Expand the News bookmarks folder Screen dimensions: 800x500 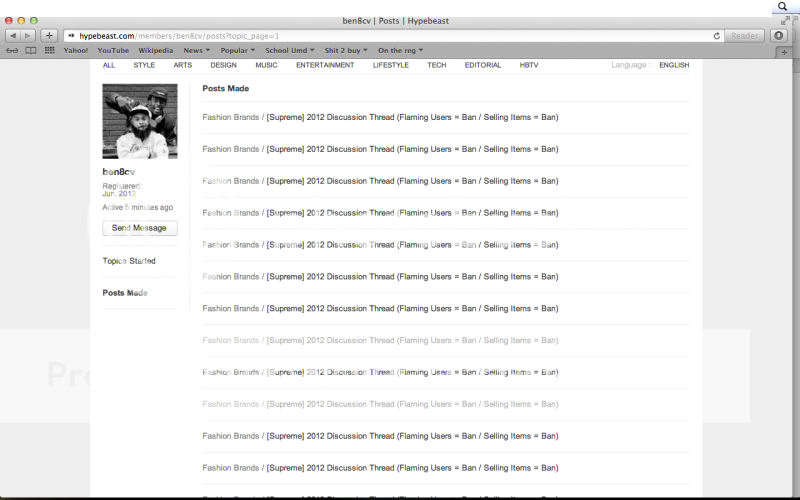pyautogui.click(x=196, y=50)
